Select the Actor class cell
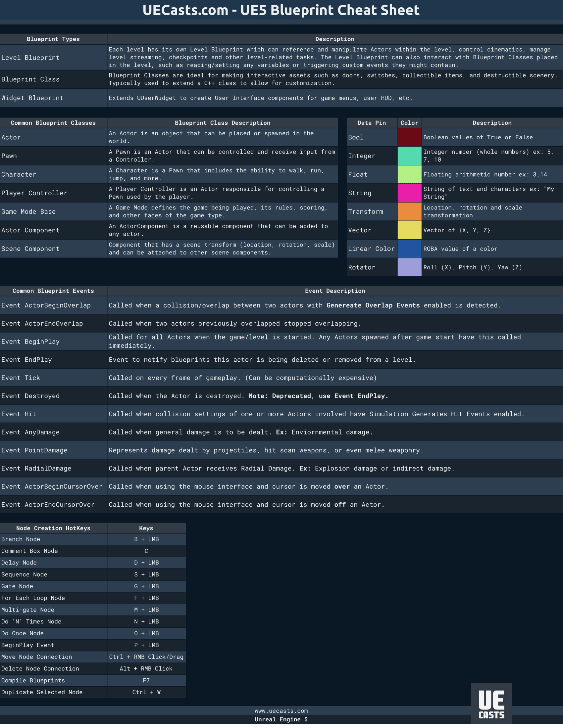This screenshot has width=563, height=728. (53, 137)
